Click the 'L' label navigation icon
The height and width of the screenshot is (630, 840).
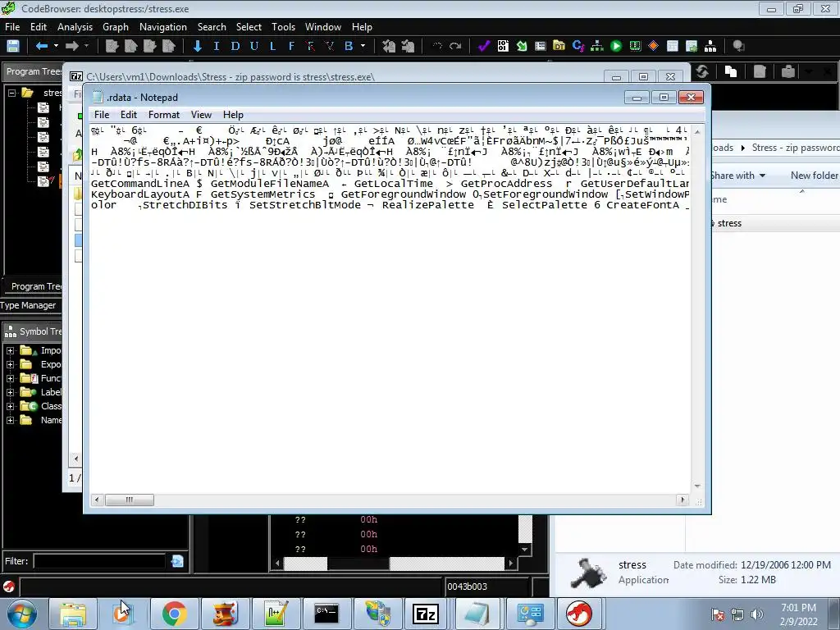pyautogui.click(x=272, y=46)
